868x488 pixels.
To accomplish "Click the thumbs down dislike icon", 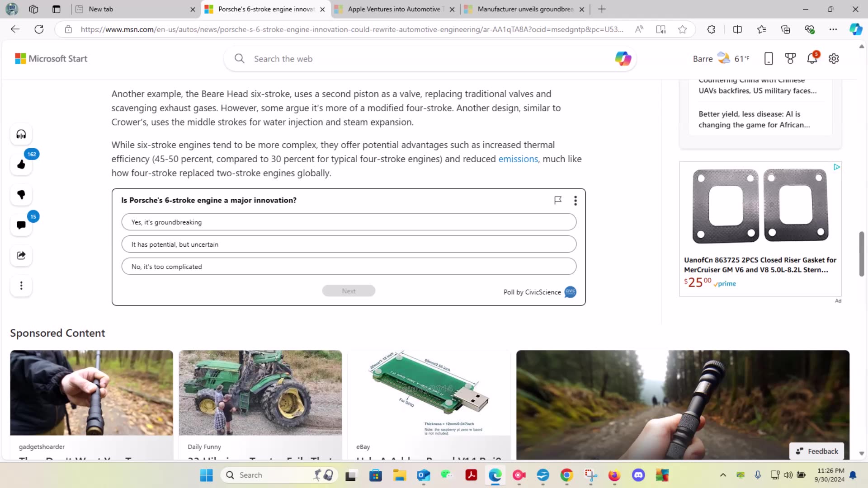I will coord(21,195).
